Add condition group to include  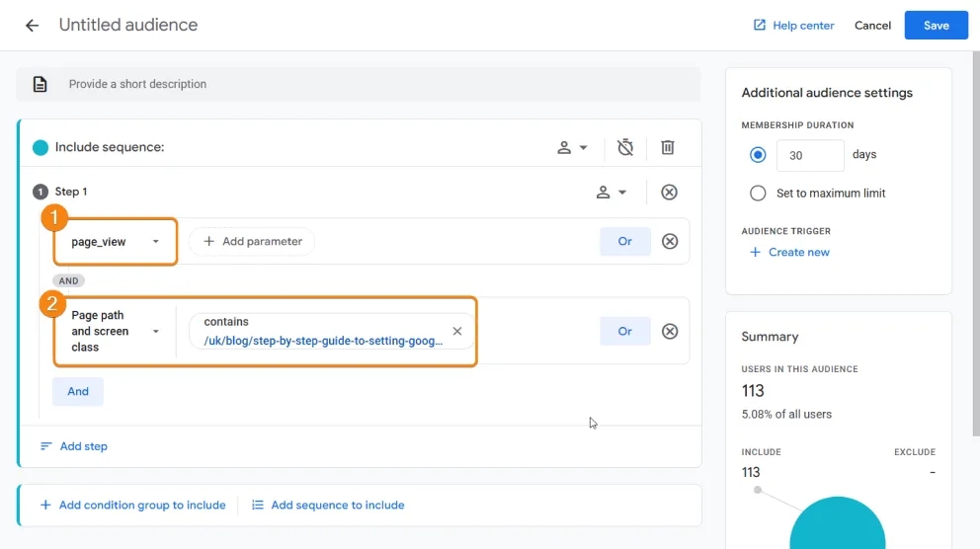click(132, 506)
